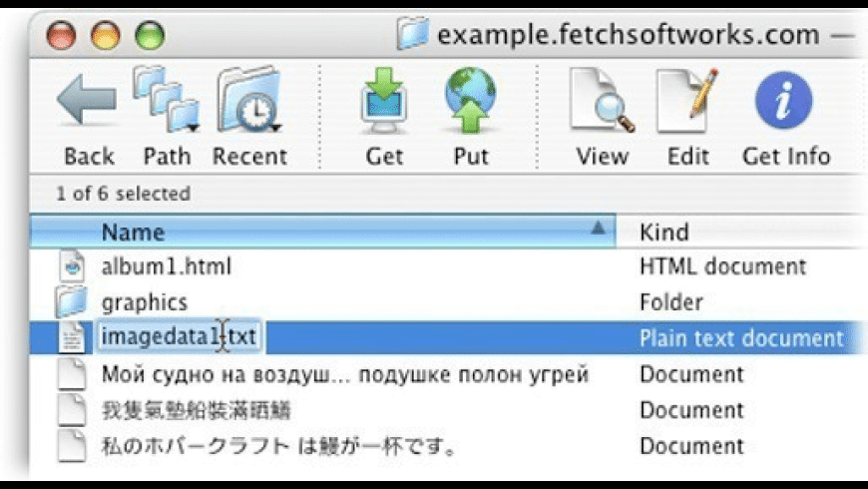Screen dimensions: 868x489
Task: Select the album1.html file row
Action: click(x=166, y=266)
